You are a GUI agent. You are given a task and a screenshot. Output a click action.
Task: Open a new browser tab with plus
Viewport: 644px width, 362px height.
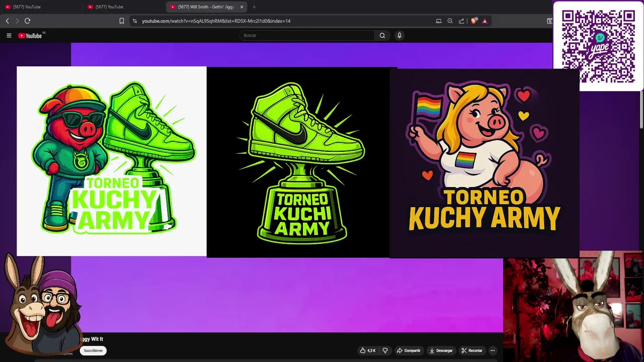point(254,7)
